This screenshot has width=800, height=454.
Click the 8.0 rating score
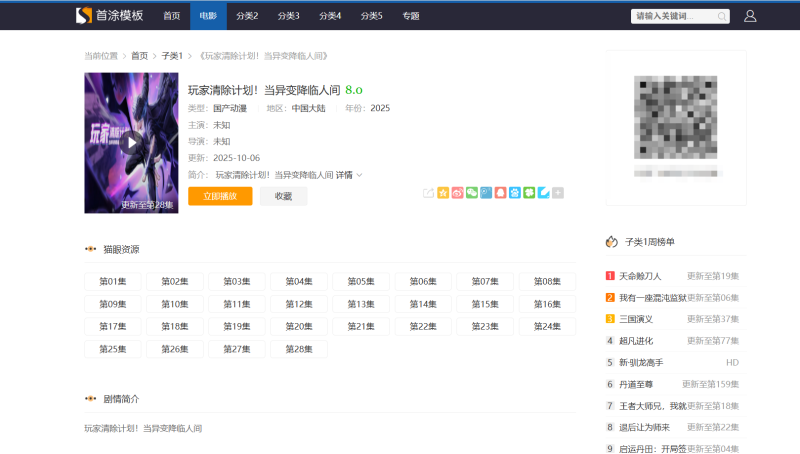pos(354,90)
